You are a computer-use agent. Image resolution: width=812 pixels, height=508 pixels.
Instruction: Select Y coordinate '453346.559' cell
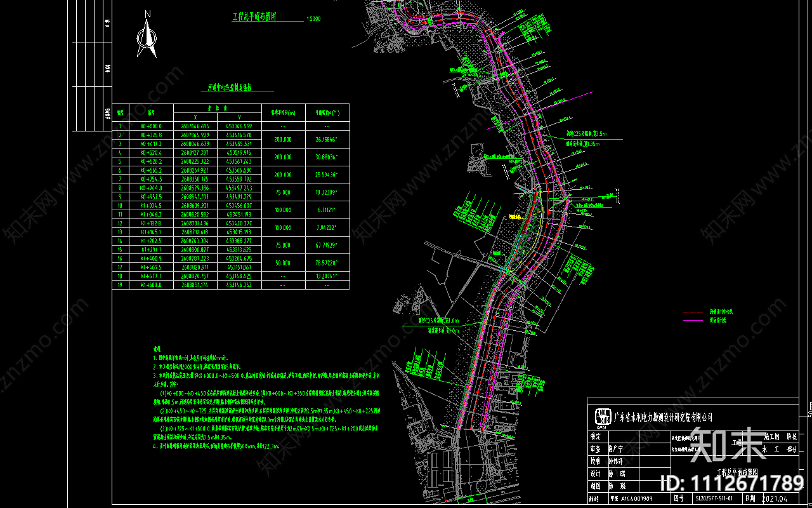[x=239, y=126]
